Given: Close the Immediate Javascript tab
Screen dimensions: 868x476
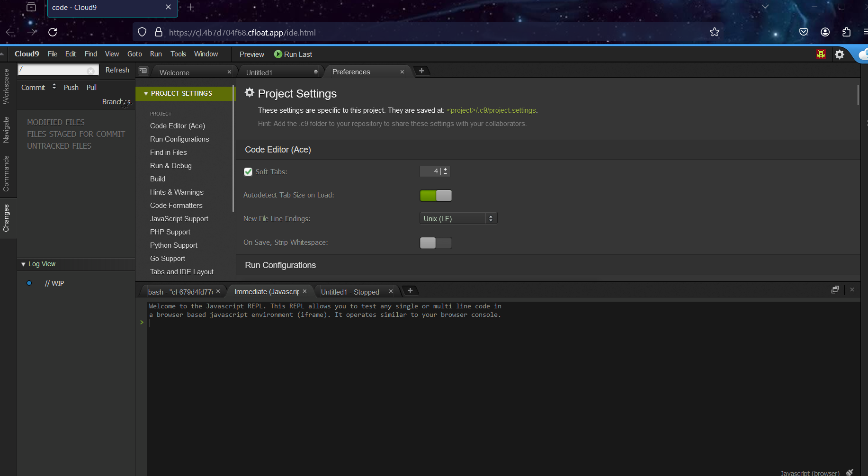Looking at the screenshot, I should [x=304, y=291].
